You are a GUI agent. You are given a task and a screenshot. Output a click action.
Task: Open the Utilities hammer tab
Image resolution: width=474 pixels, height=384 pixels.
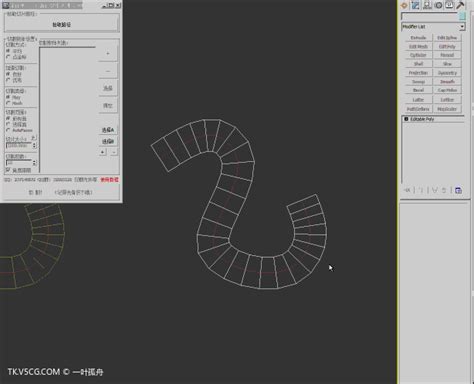pos(460,5)
